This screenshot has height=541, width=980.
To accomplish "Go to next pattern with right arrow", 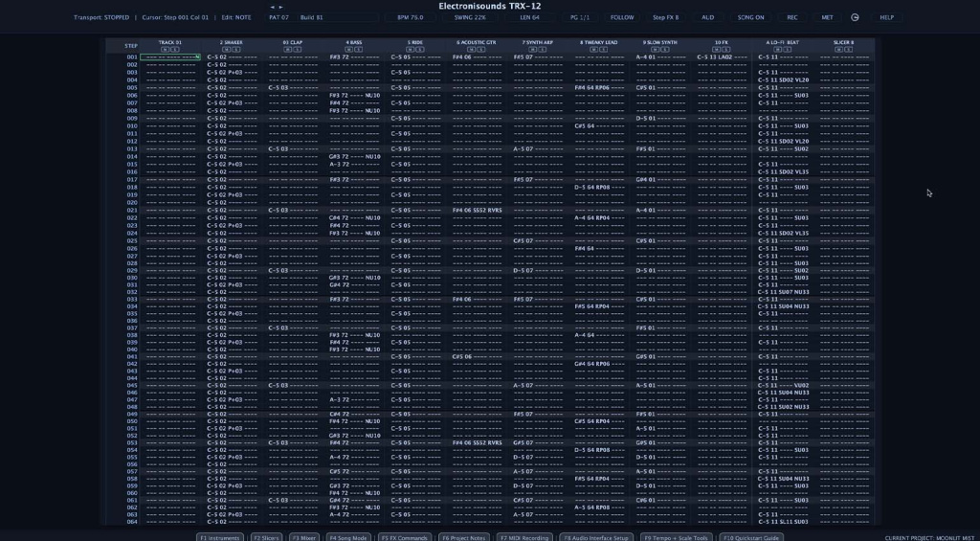I will [280, 7].
